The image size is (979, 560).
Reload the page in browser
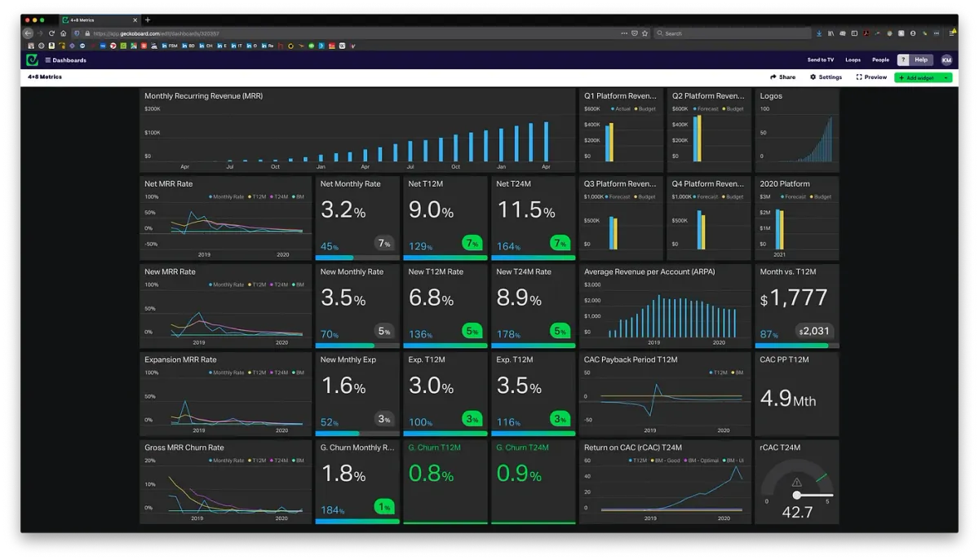[x=51, y=33]
